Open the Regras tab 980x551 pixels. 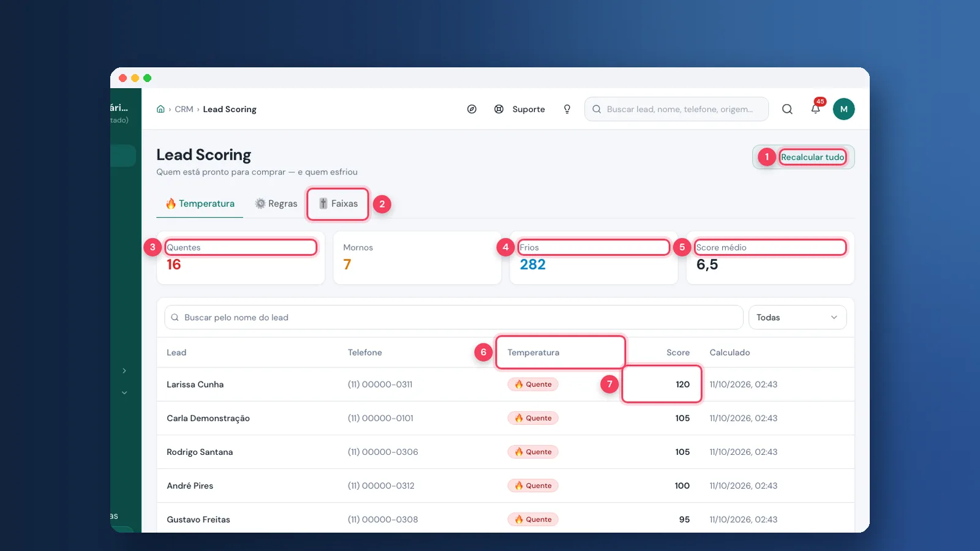tap(276, 203)
